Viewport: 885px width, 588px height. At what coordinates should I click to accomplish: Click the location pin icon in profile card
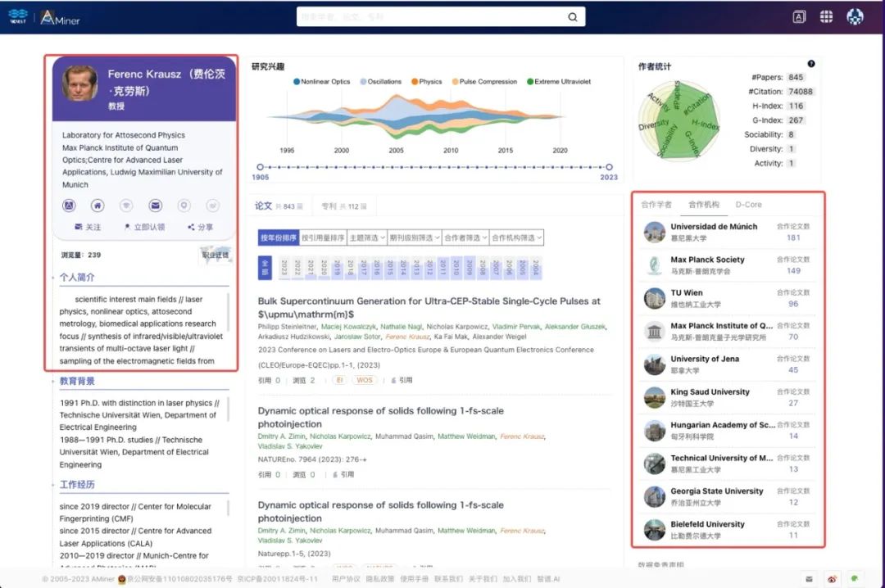coord(184,206)
